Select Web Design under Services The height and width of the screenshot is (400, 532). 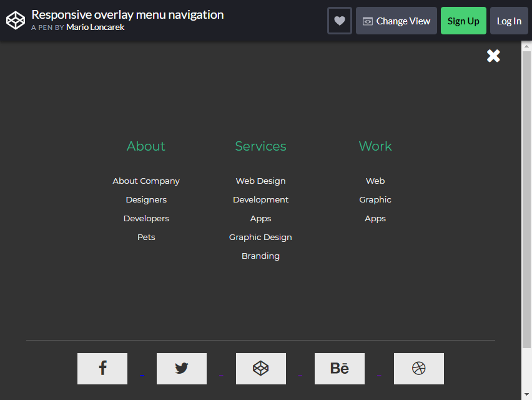click(x=260, y=181)
